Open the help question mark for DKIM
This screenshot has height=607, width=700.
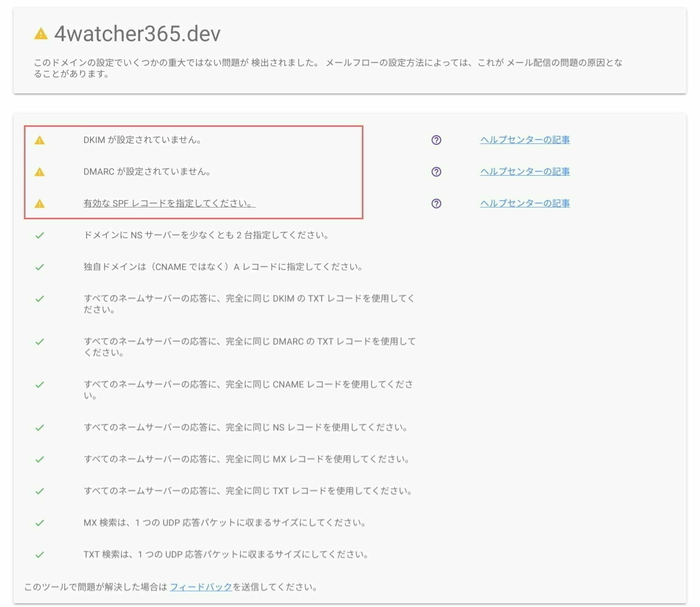coord(436,140)
